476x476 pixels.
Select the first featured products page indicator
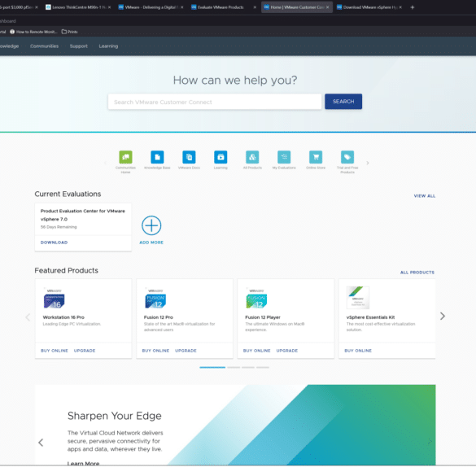pos(212,367)
